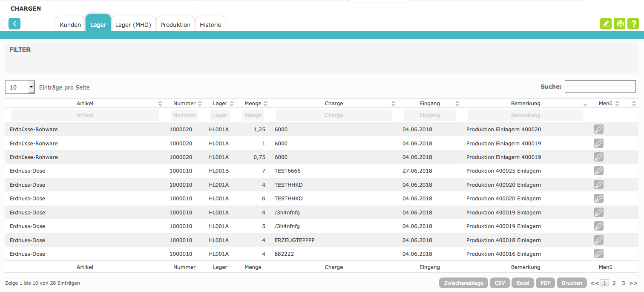Image resolution: width=644 pixels, height=292 pixels.
Task: Open the Lager (MHD) tab
Action: (133, 25)
